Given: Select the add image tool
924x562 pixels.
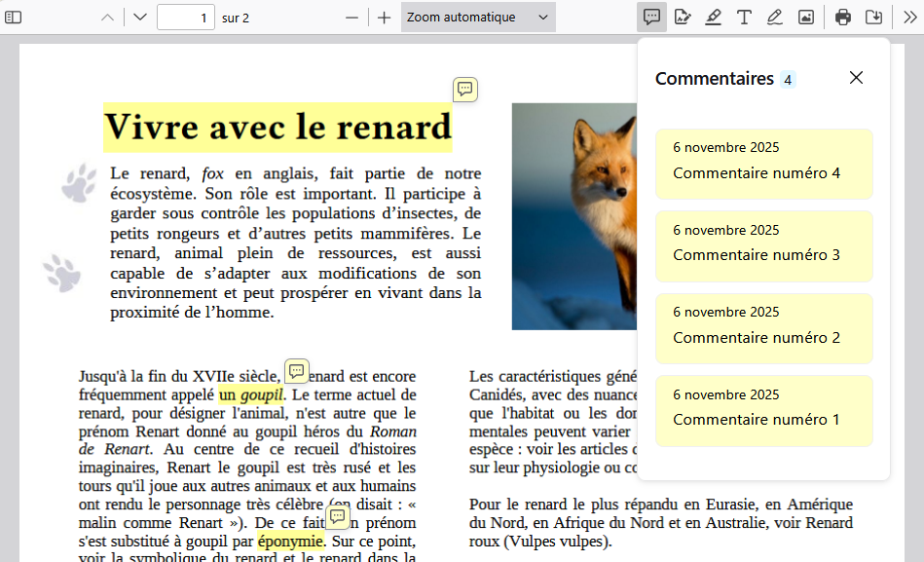Looking at the screenshot, I should 806,18.
